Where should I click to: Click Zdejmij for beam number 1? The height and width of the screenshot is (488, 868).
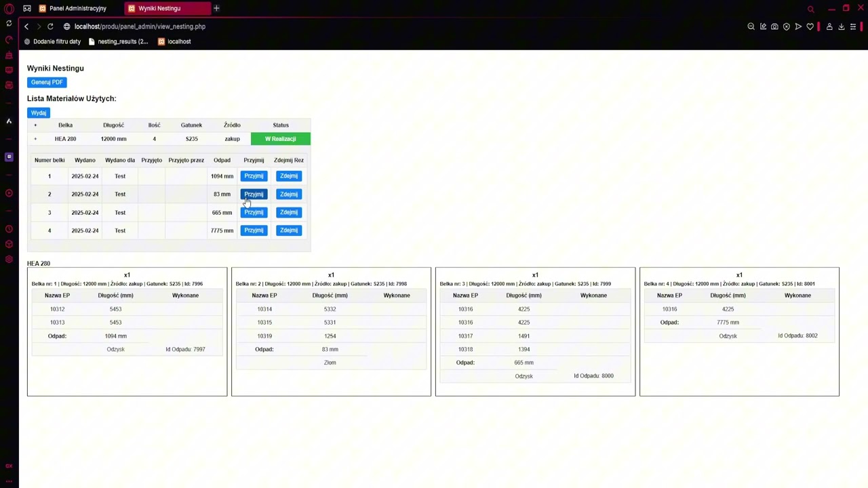[x=289, y=176]
